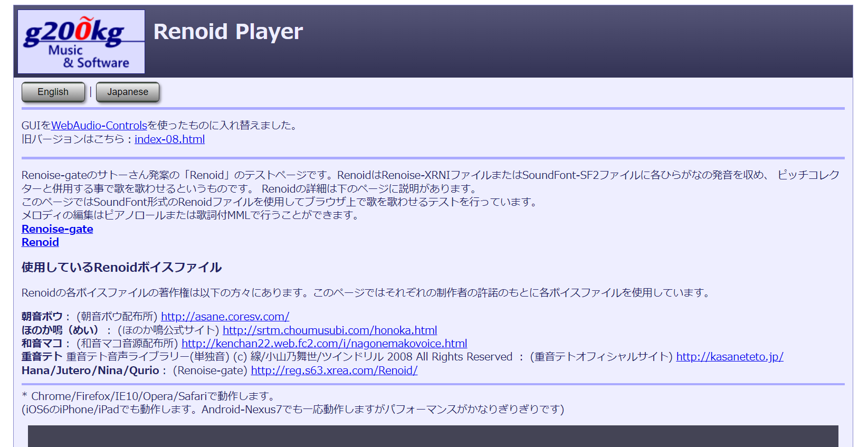Click the 和音マコ voice name label

pos(42,344)
